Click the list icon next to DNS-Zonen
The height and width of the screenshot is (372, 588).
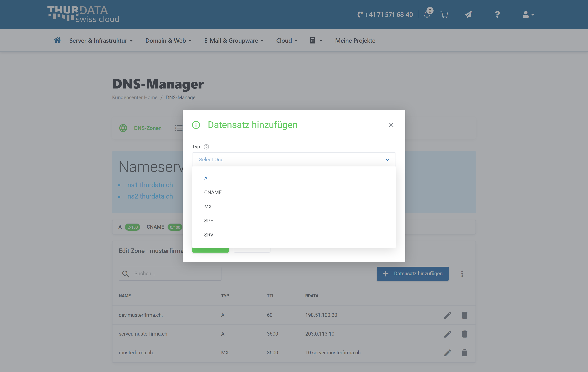(x=179, y=128)
